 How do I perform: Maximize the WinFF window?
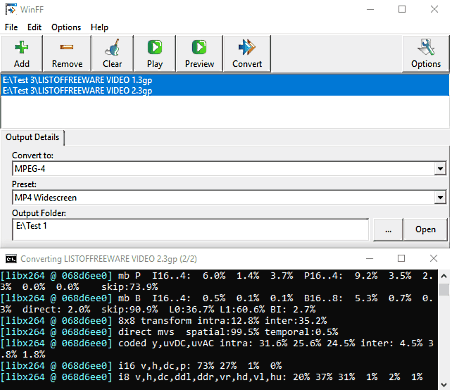pos(402,9)
